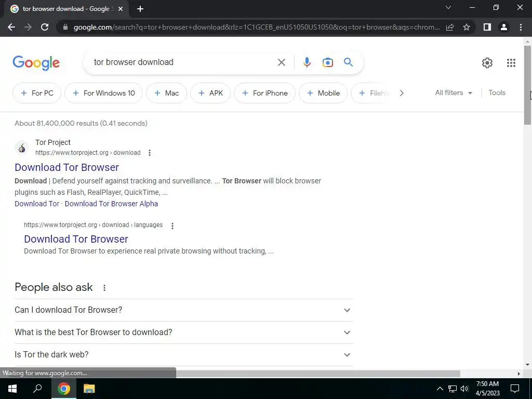Image resolution: width=532 pixels, height=399 pixels.
Task: Click the vertical scrollbar thumb
Action: 527,85
